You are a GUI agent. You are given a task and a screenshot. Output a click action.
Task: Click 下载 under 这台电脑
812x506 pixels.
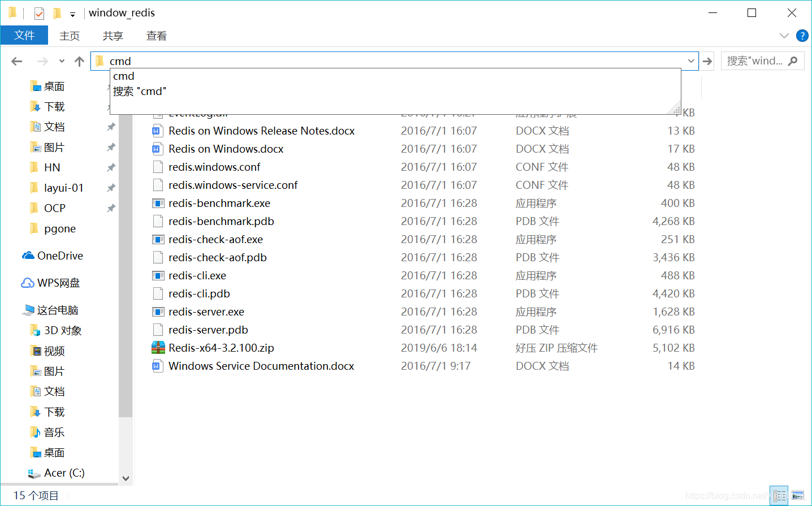(x=54, y=412)
